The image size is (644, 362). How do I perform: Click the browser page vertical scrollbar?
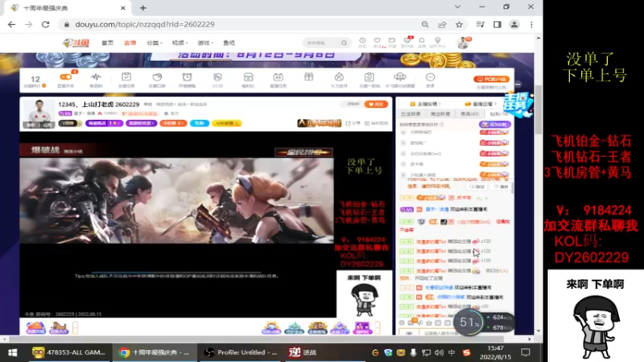(538, 111)
